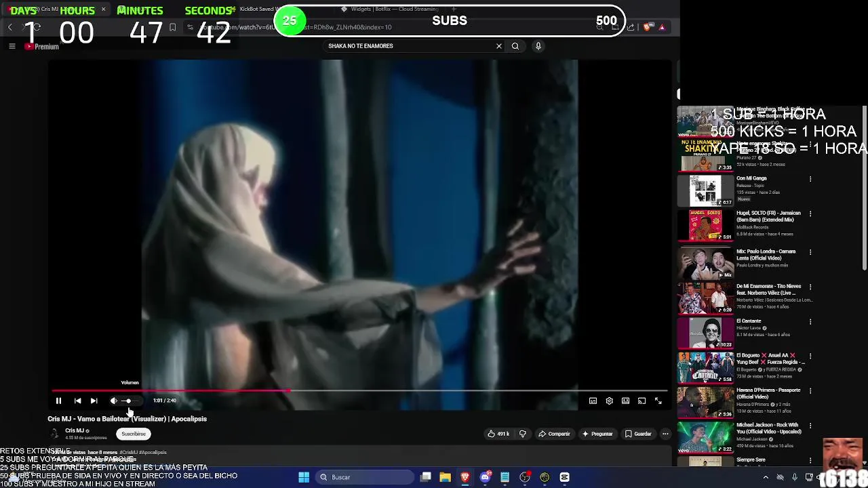The image size is (868, 488).
Task: Cast the video with the cast icon
Action: 642,401
